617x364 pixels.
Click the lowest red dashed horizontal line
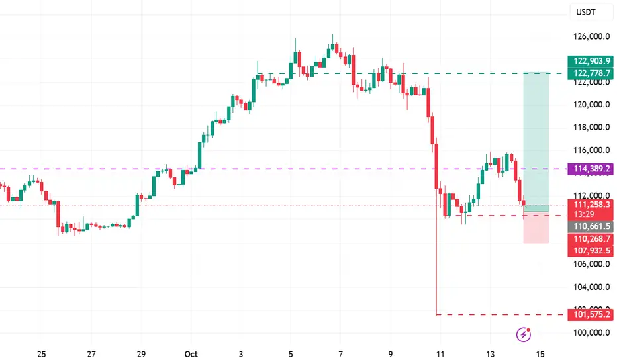pyautogui.click(x=503, y=314)
